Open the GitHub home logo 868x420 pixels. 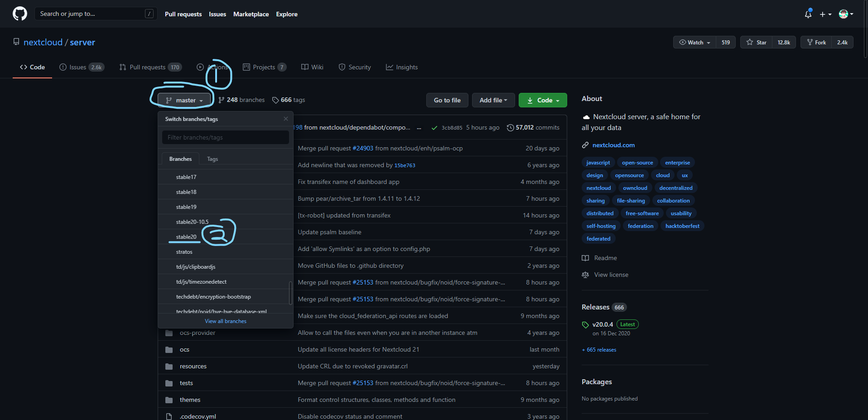pyautogui.click(x=20, y=14)
